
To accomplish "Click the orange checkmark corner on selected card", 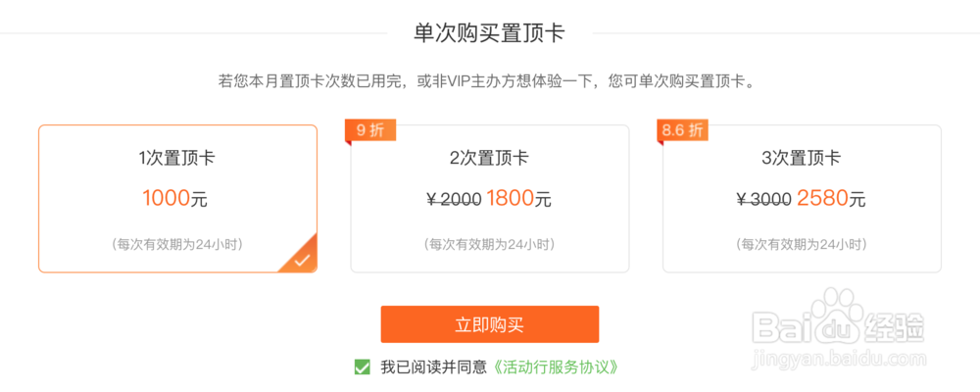I will pyautogui.click(x=301, y=257).
